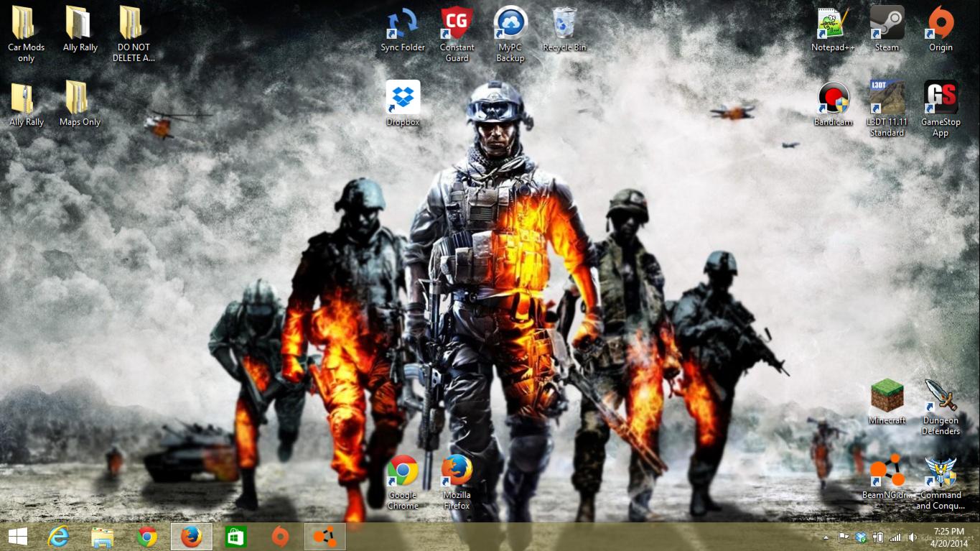Viewport: 980px width, 551px height.
Task: Select the MyPC Backup shortcut
Action: (x=510, y=34)
